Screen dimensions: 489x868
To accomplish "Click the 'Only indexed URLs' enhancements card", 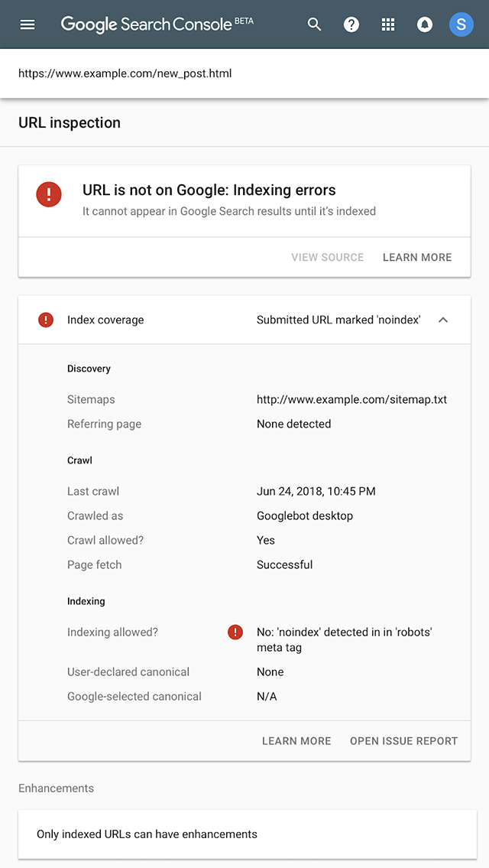I will [x=244, y=834].
